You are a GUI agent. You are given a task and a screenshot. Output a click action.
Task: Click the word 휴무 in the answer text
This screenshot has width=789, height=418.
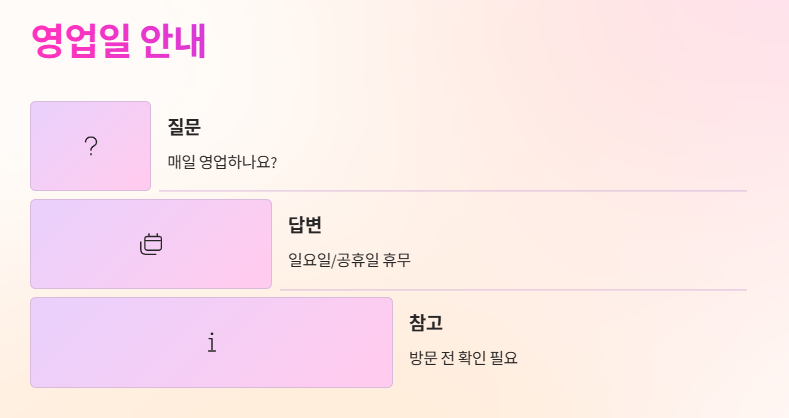point(397,260)
